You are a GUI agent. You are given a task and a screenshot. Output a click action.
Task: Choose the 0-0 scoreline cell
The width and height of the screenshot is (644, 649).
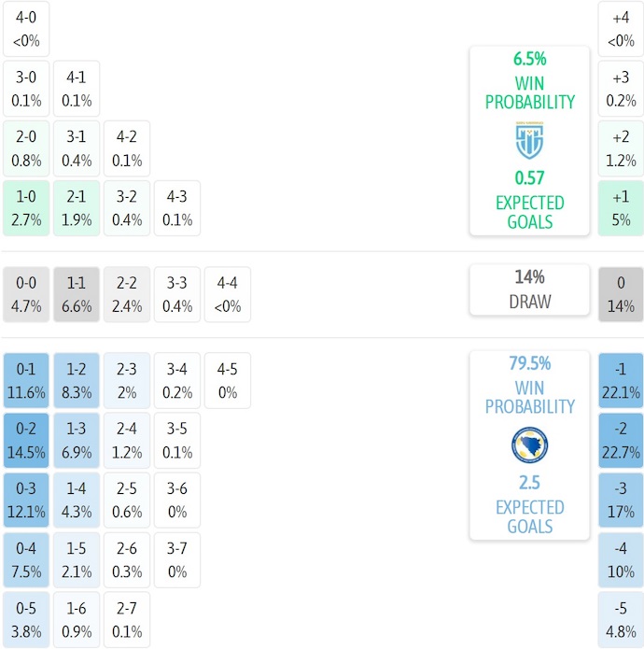click(26, 294)
